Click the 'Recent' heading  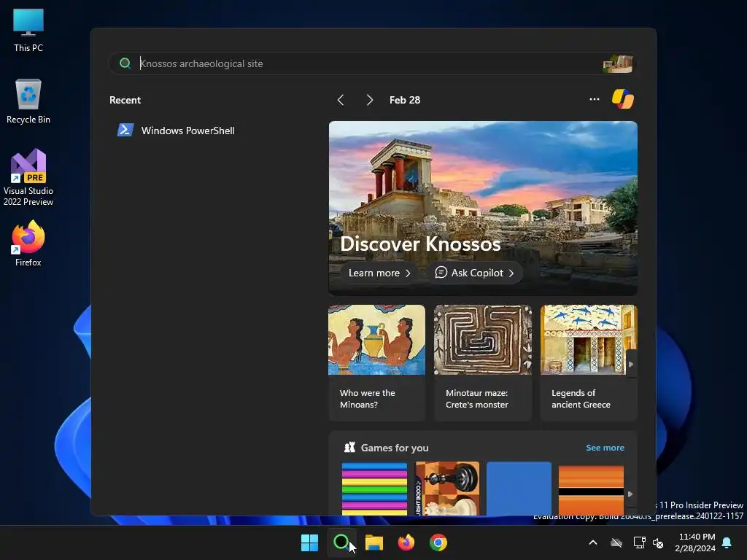tap(125, 100)
